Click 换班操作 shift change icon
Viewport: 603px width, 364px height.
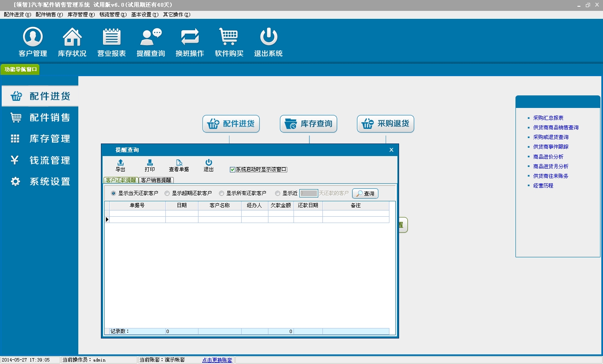tap(190, 42)
